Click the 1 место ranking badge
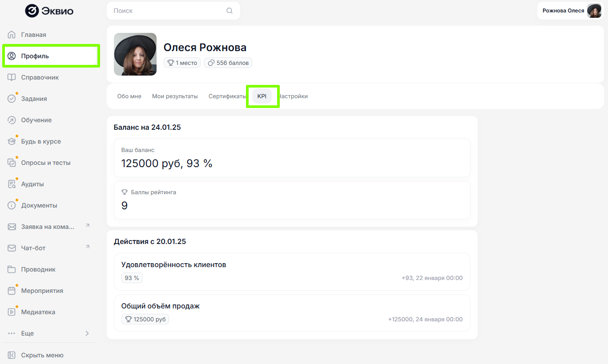This screenshot has width=608, height=364. coord(182,63)
